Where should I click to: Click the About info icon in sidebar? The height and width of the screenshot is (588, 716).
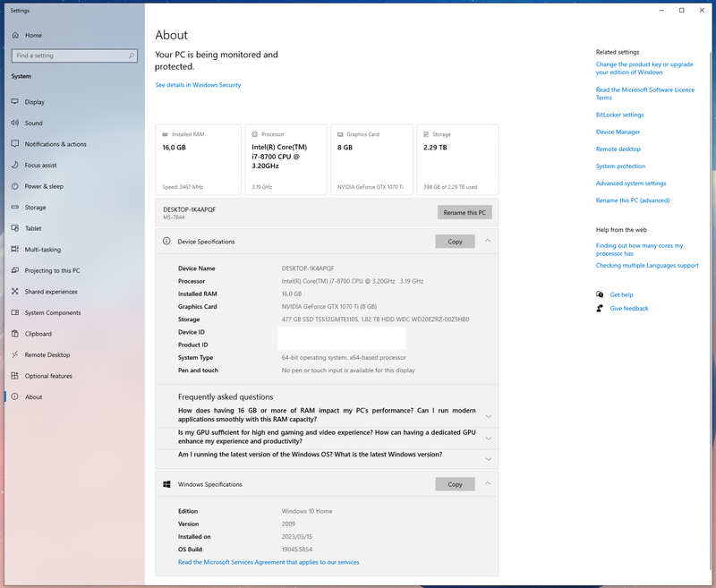click(x=15, y=396)
